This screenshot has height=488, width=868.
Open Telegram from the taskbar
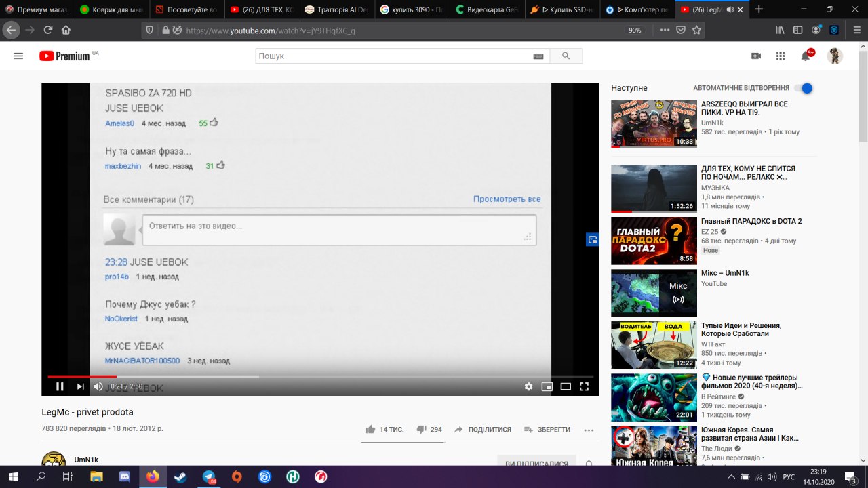(209, 476)
